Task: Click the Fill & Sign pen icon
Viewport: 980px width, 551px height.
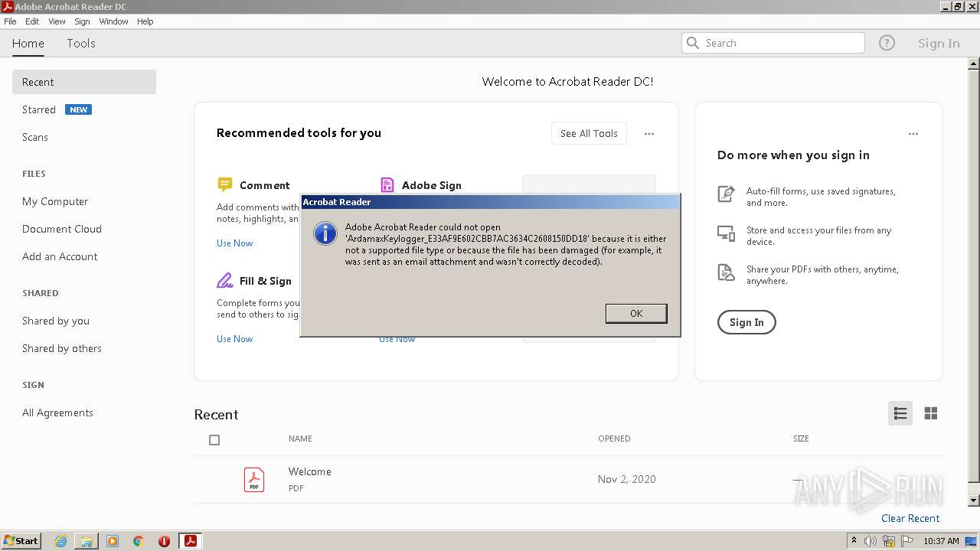Action: tap(224, 280)
